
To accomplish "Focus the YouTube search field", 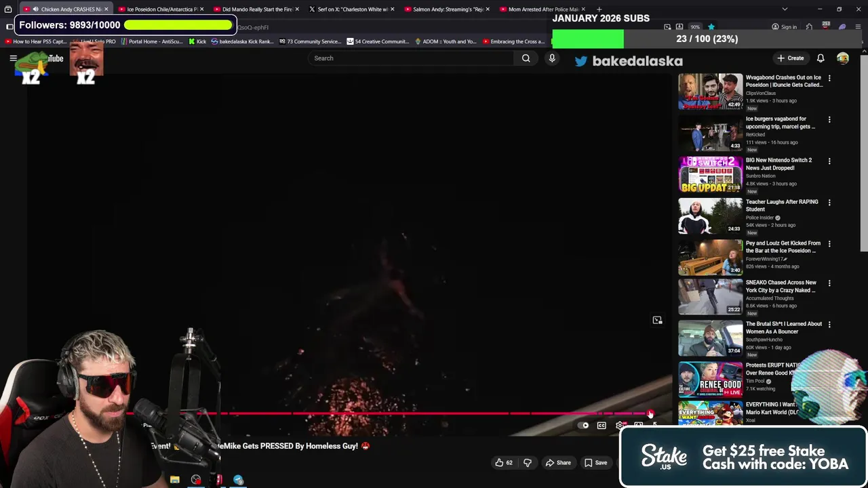I will point(410,58).
